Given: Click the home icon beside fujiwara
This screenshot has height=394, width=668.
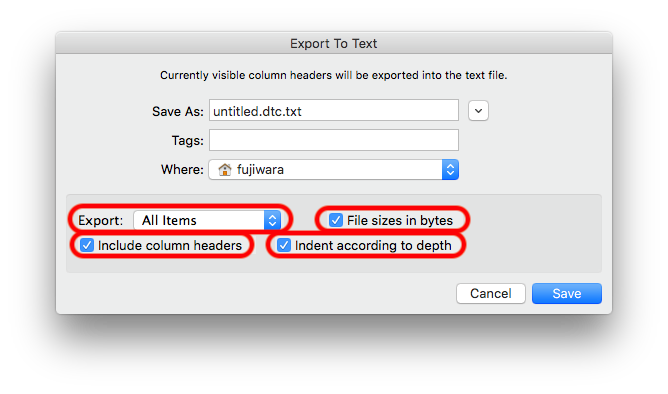Looking at the screenshot, I should point(225,170).
